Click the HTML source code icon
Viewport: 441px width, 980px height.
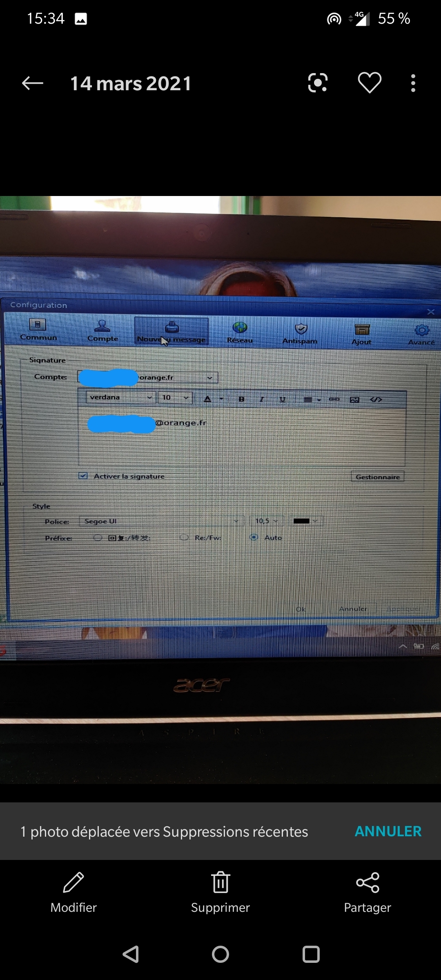[376, 400]
